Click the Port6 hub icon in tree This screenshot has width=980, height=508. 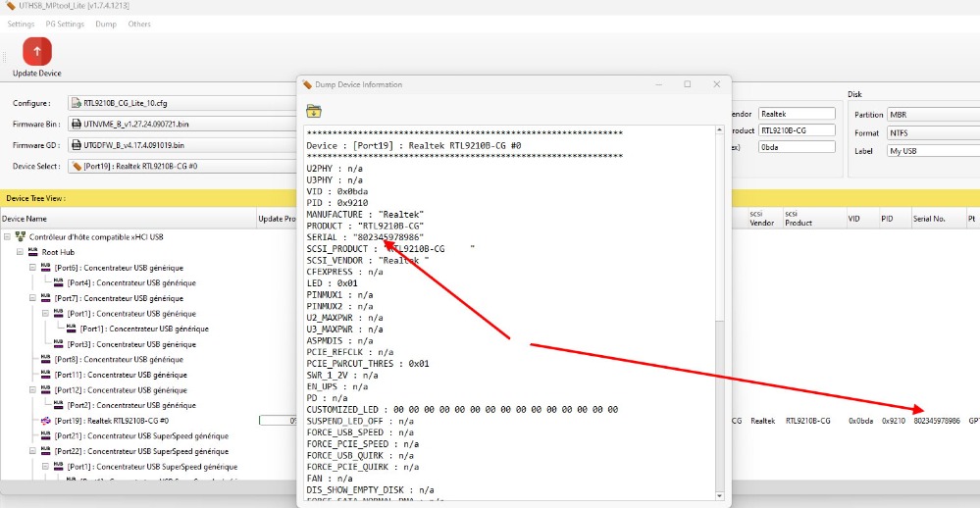point(45,267)
